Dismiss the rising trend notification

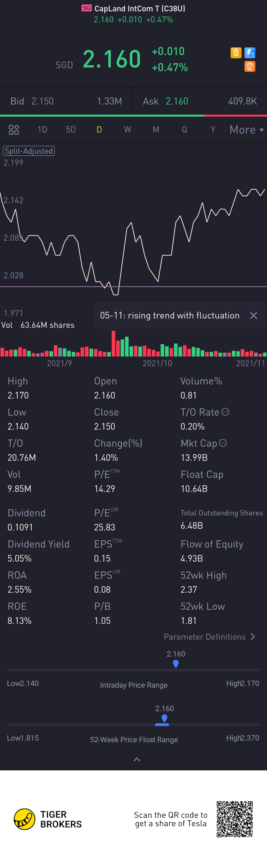tap(253, 315)
